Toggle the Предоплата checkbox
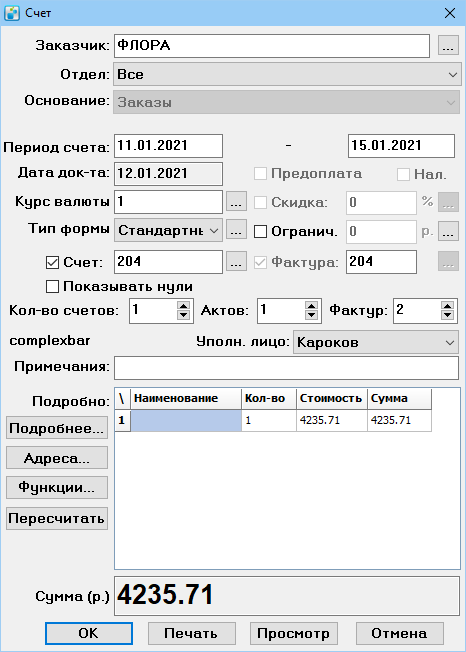Viewport: 466px width, 652px height. pyautogui.click(x=261, y=174)
